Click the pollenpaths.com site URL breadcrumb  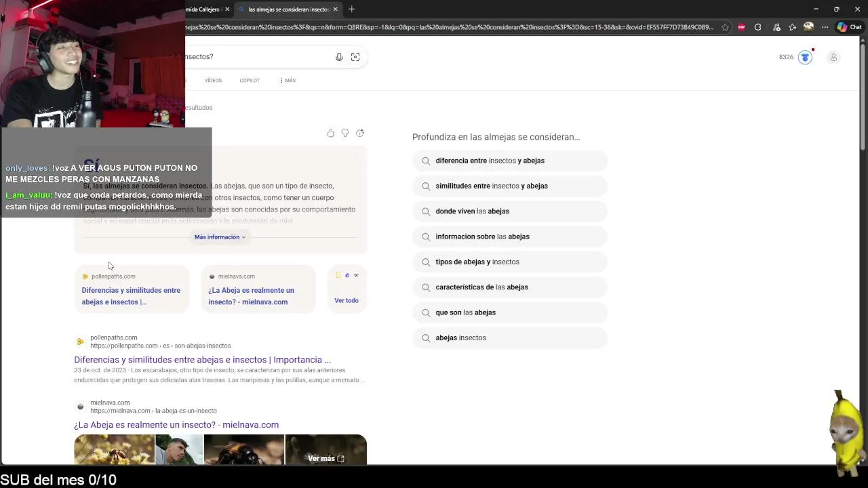(x=160, y=346)
